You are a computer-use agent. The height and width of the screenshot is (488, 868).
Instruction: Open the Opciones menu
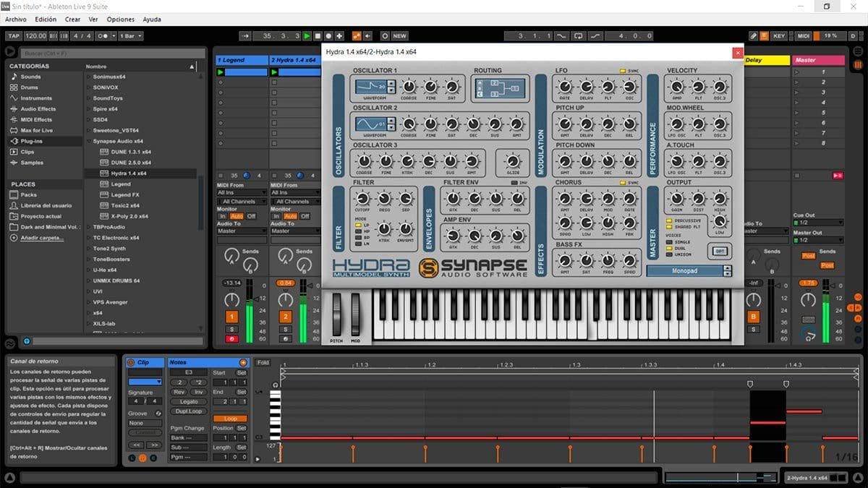click(x=121, y=20)
